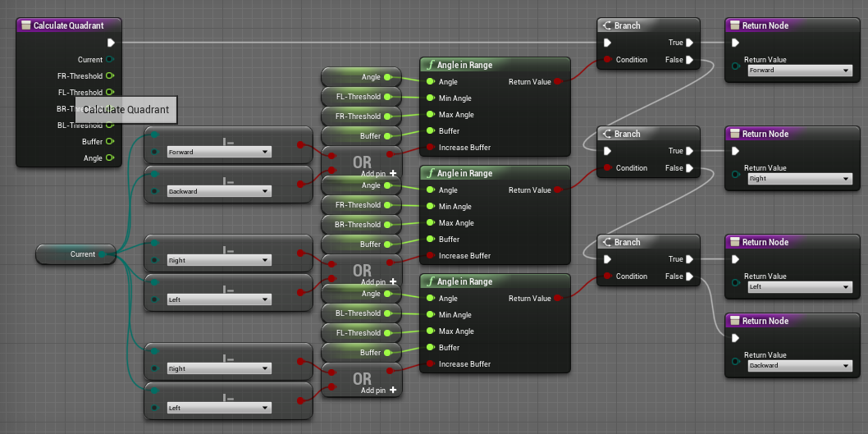Click the Angle output pin on the Calculate Quadrant node
This screenshot has width=868, height=434.
pyautogui.click(x=109, y=158)
